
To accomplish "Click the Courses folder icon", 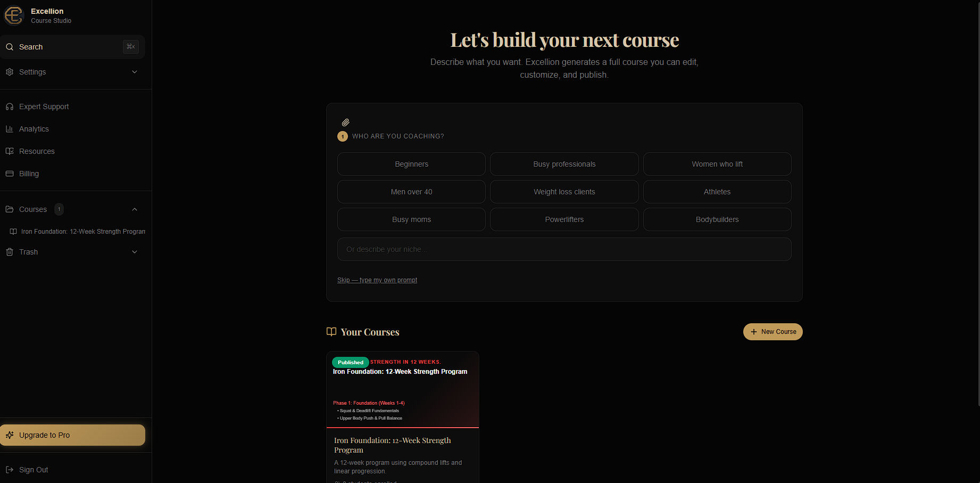I will coord(10,209).
